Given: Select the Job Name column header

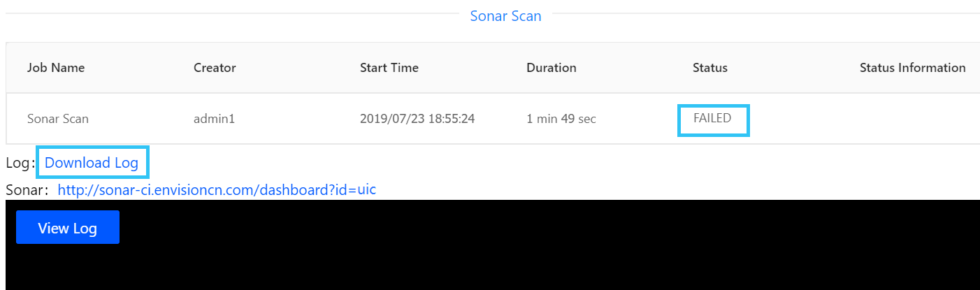Looking at the screenshot, I should (56, 68).
